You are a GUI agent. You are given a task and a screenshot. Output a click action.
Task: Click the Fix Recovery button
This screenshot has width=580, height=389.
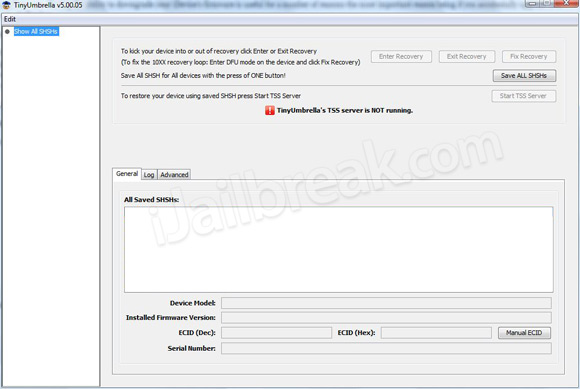click(x=529, y=57)
